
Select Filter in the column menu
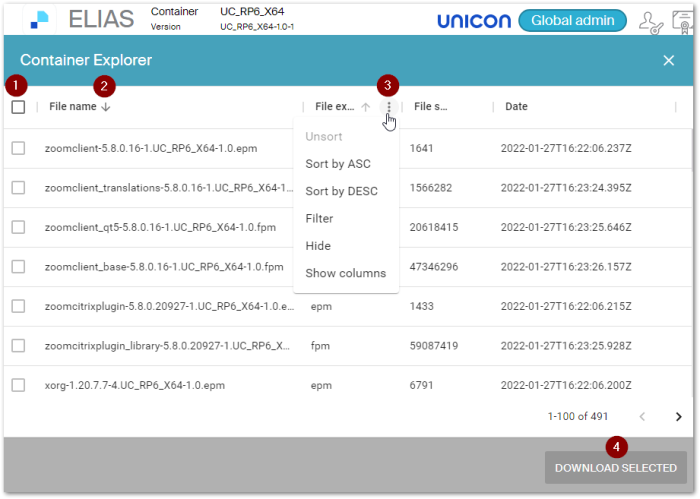[x=319, y=218]
